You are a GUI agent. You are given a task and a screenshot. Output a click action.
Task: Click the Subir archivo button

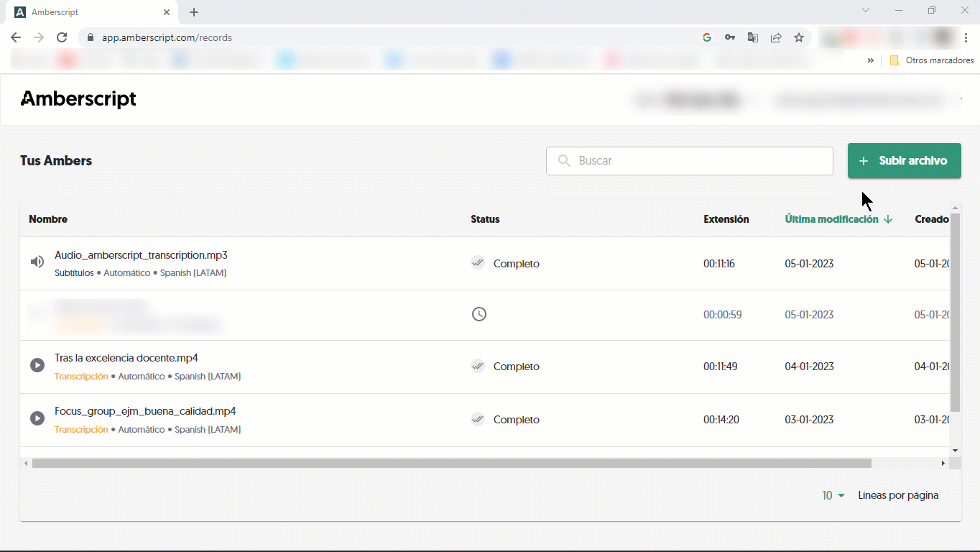pos(904,161)
